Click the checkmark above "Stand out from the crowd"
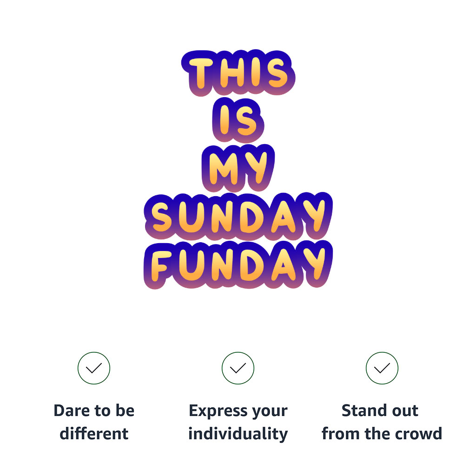The height and width of the screenshot is (476, 476). (x=382, y=368)
